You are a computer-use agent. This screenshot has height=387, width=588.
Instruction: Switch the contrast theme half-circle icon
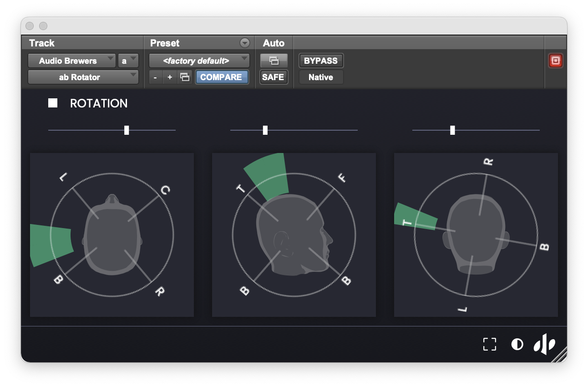coord(517,344)
